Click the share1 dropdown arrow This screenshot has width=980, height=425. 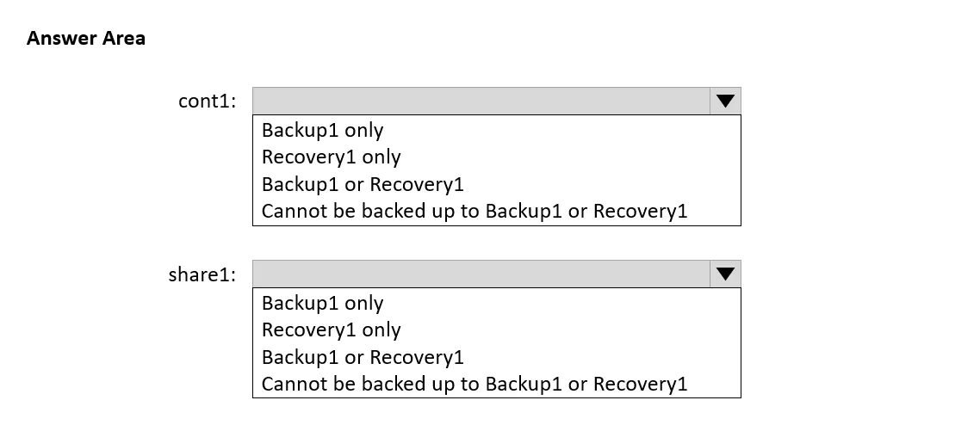725,274
